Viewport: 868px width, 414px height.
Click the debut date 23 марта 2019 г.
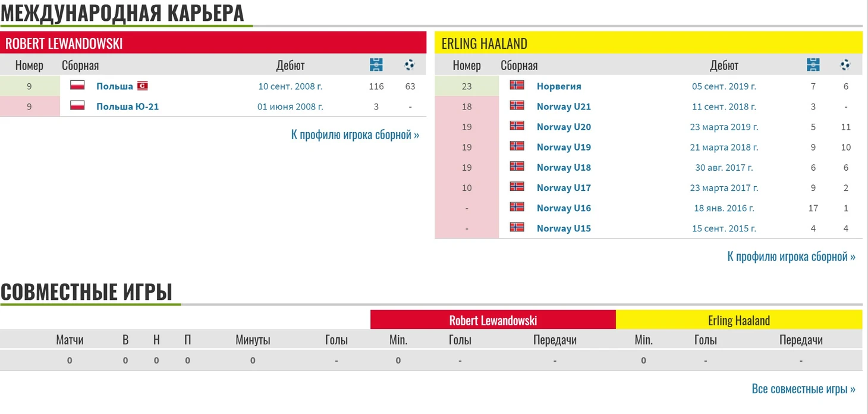724,127
